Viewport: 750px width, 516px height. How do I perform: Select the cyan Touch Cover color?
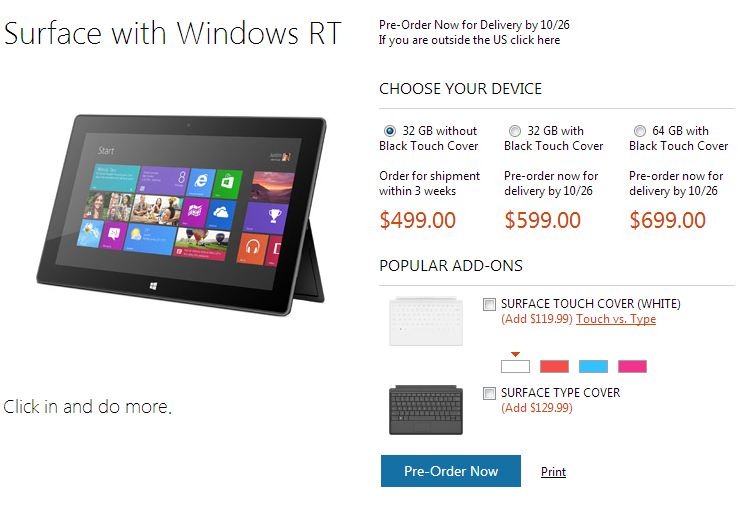[x=593, y=366]
